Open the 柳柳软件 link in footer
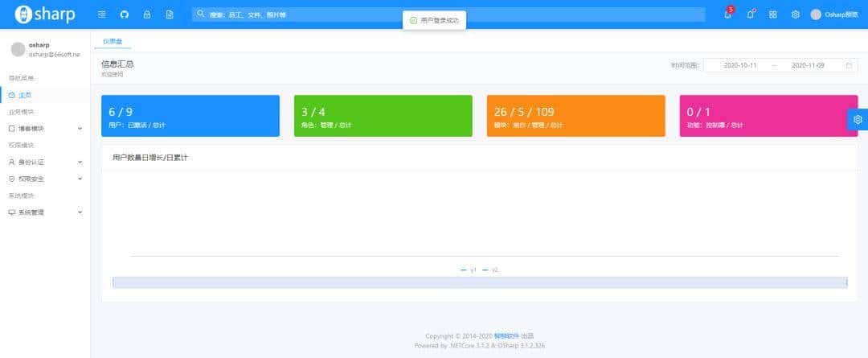Image resolution: width=868 pixels, height=358 pixels. pyautogui.click(x=506, y=335)
